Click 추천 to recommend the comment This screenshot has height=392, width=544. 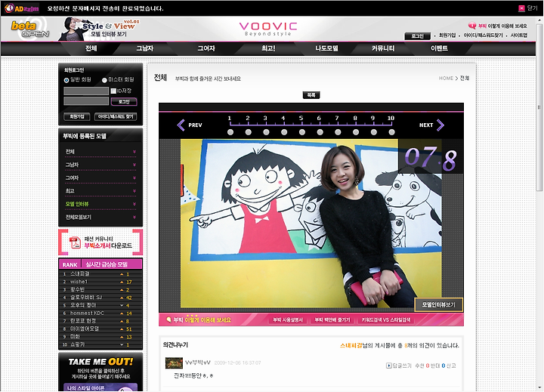click(x=419, y=366)
